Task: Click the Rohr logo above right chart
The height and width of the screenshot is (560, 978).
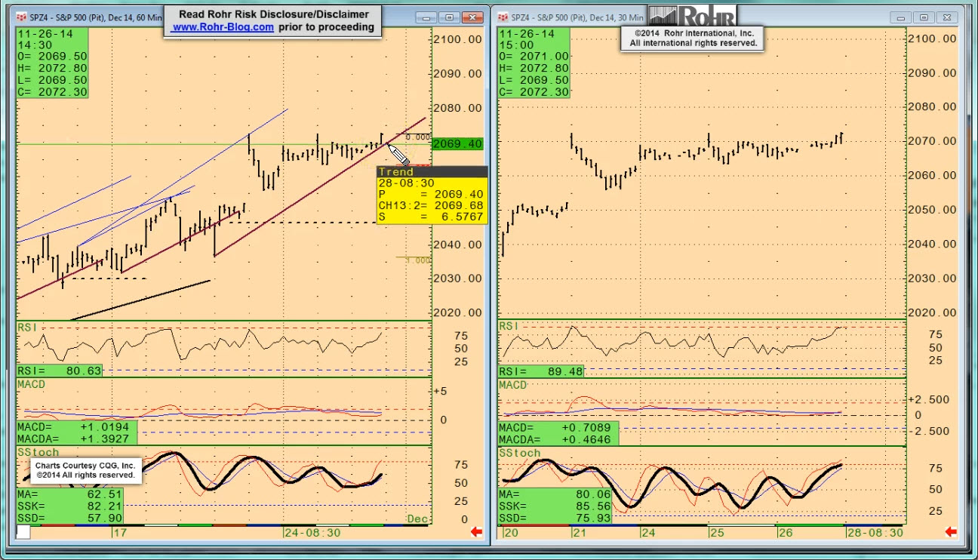Action: click(692, 16)
